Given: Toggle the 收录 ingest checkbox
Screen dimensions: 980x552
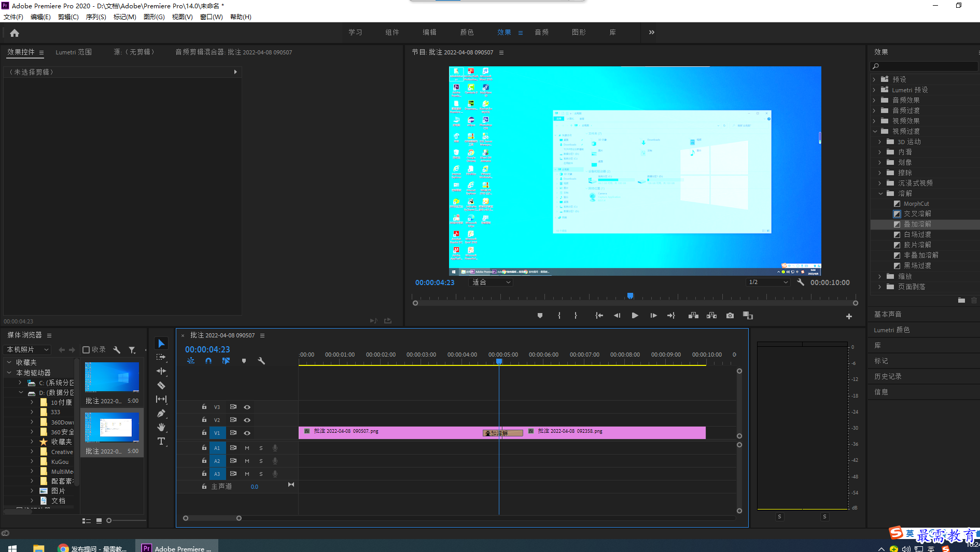Looking at the screenshot, I should coord(86,350).
